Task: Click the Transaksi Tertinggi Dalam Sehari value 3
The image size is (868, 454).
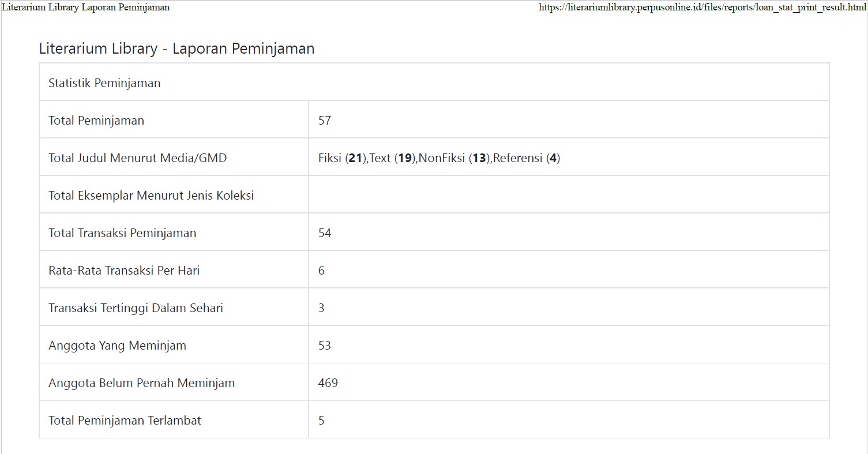Action: 321,308
